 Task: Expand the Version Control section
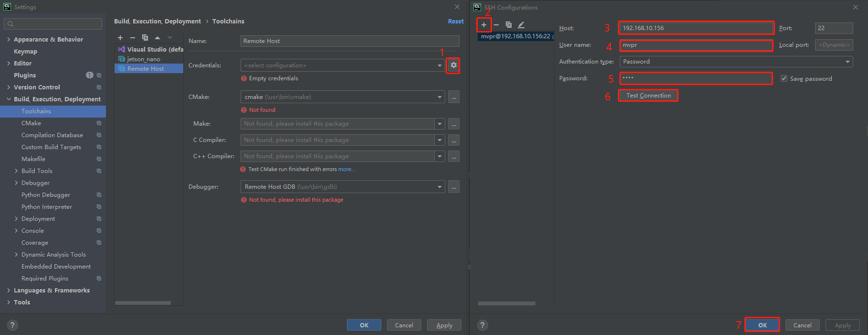point(9,87)
